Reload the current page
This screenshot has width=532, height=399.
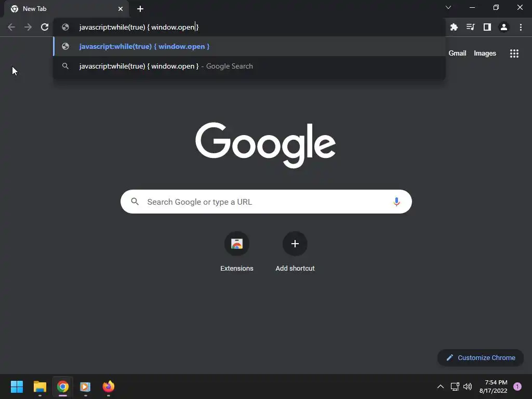coord(45,27)
